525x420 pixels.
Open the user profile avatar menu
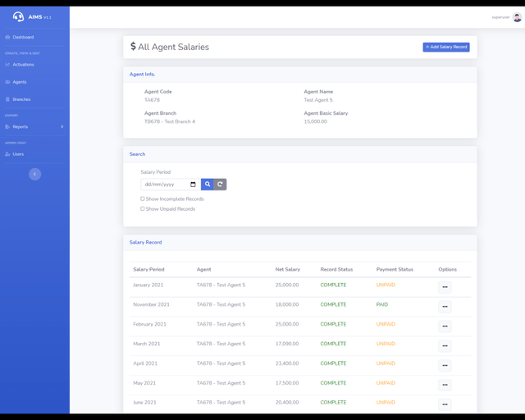coord(517,17)
